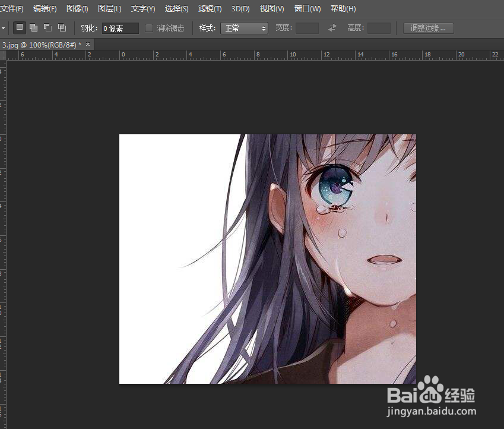This screenshot has height=429, width=504.
Task: Click the anime girl's eye on canvas
Action: (x=335, y=187)
